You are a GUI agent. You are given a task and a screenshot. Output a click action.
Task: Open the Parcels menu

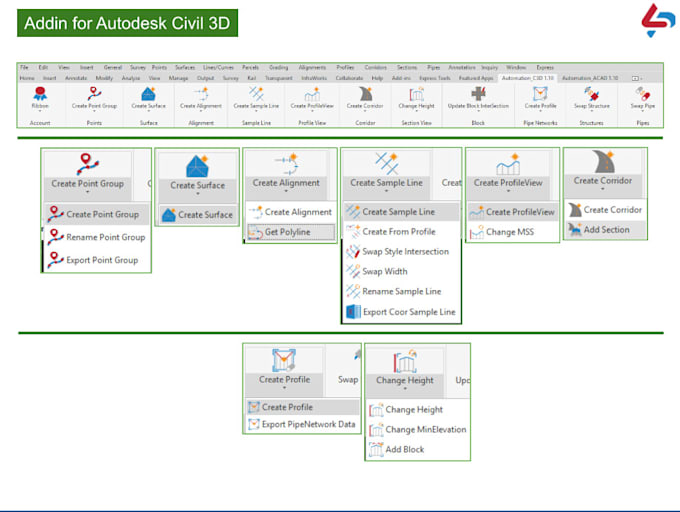pos(250,67)
